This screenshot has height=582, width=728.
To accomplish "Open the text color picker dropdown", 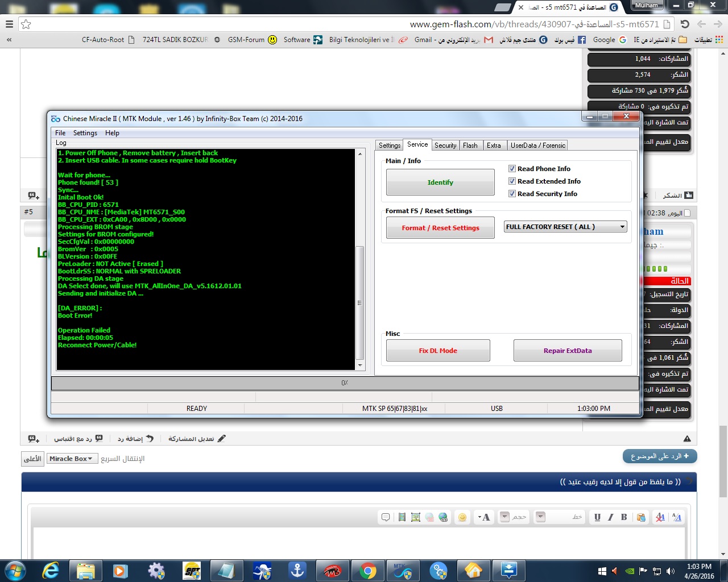I will click(484, 517).
